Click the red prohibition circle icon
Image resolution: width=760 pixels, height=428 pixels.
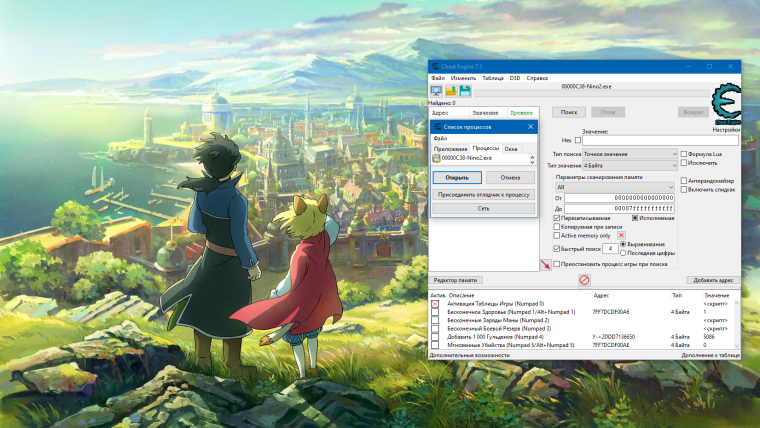tap(584, 280)
